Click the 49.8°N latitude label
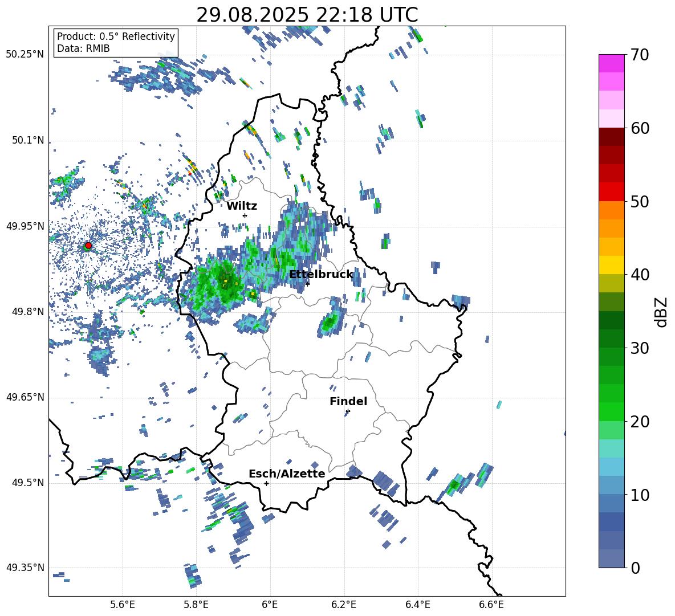The image size is (675, 616). 28,312
